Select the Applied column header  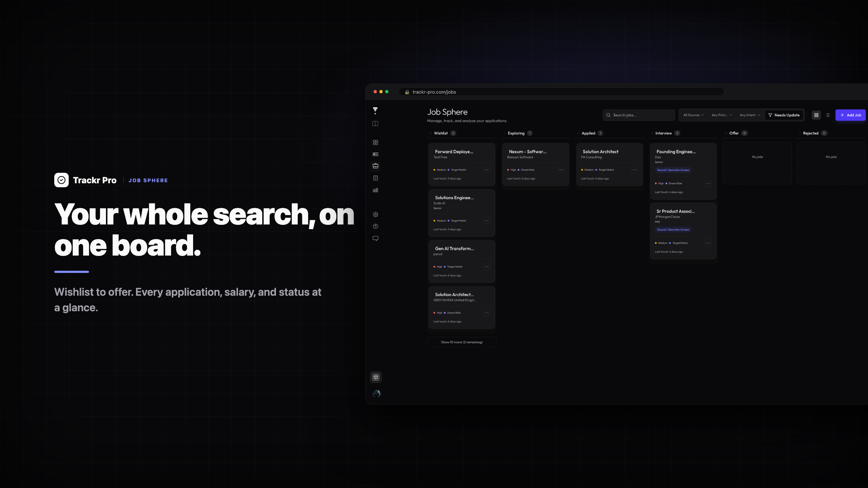click(x=588, y=133)
